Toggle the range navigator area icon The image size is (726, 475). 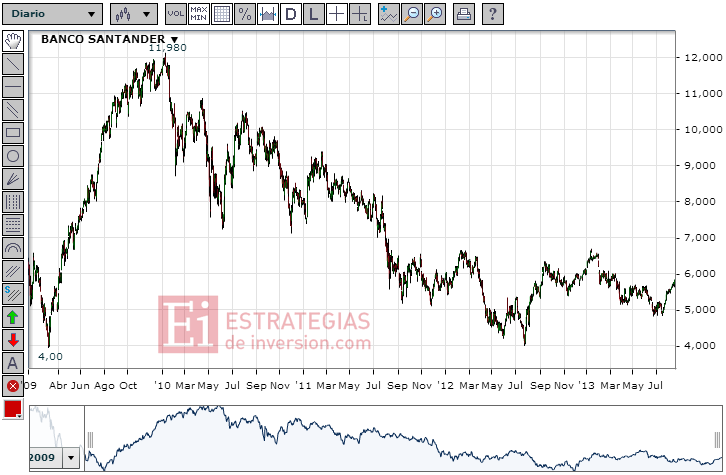tap(268, 14)
